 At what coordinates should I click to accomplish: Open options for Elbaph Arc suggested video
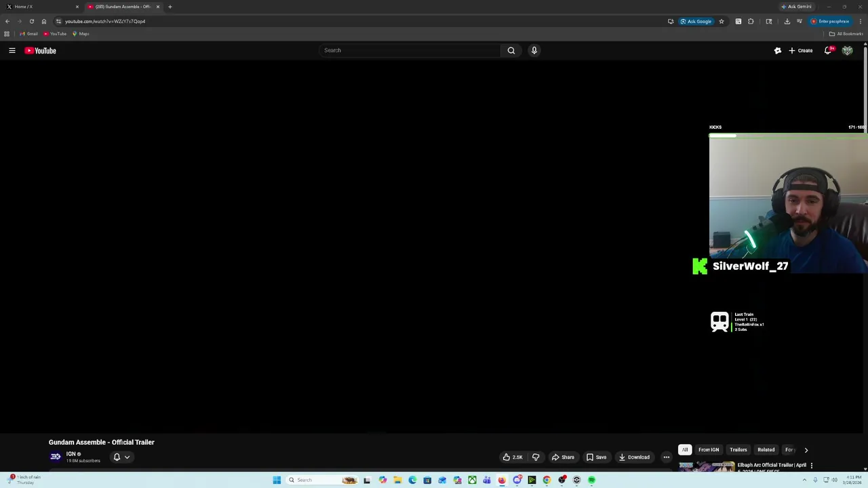(x=811, y=466)
